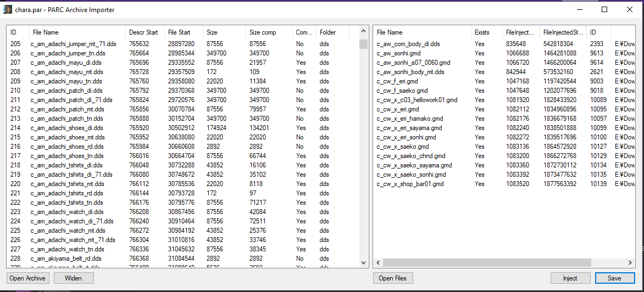The width and height of the screenshot is (644, 292).
Task: Select c_aw_sonhi.gmd in right list
Action: tap(504, 53)
